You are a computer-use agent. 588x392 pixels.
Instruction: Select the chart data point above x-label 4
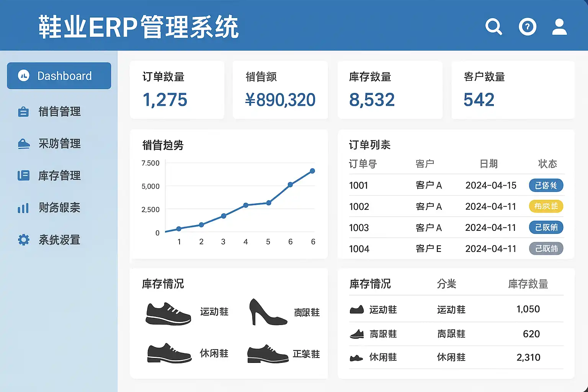pyautogui.click(x=246, y=205)
